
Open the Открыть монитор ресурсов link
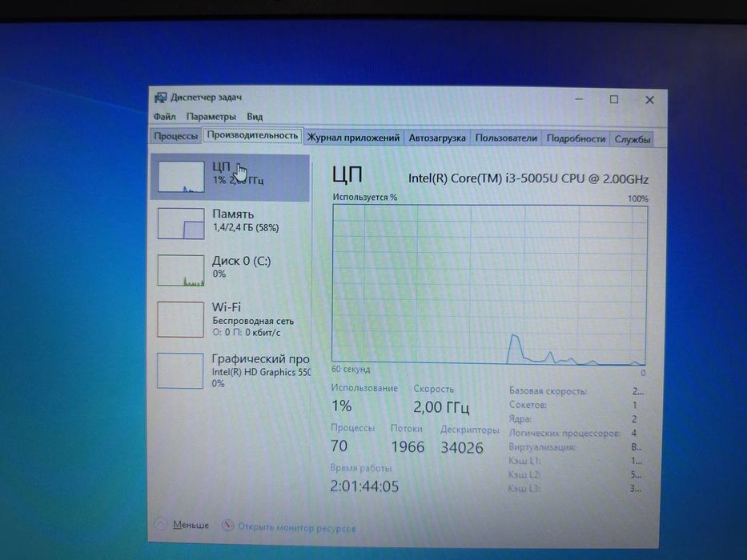(x=297, y=528)
